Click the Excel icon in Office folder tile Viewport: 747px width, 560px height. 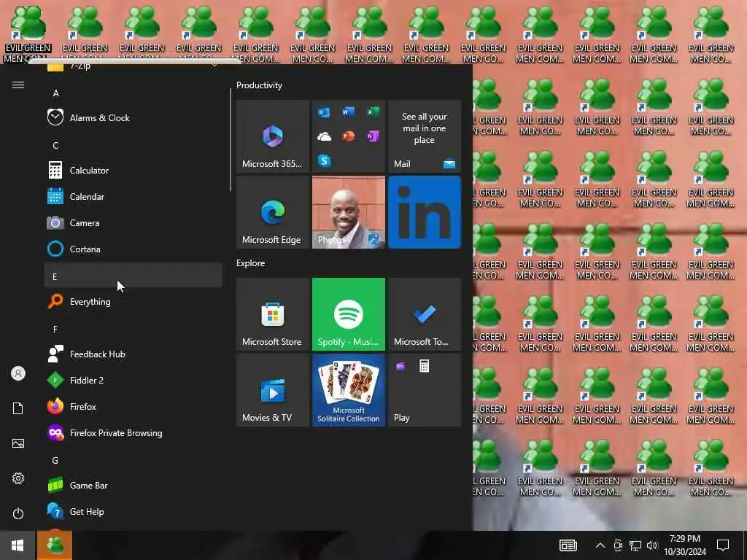(x=373, y=112)
